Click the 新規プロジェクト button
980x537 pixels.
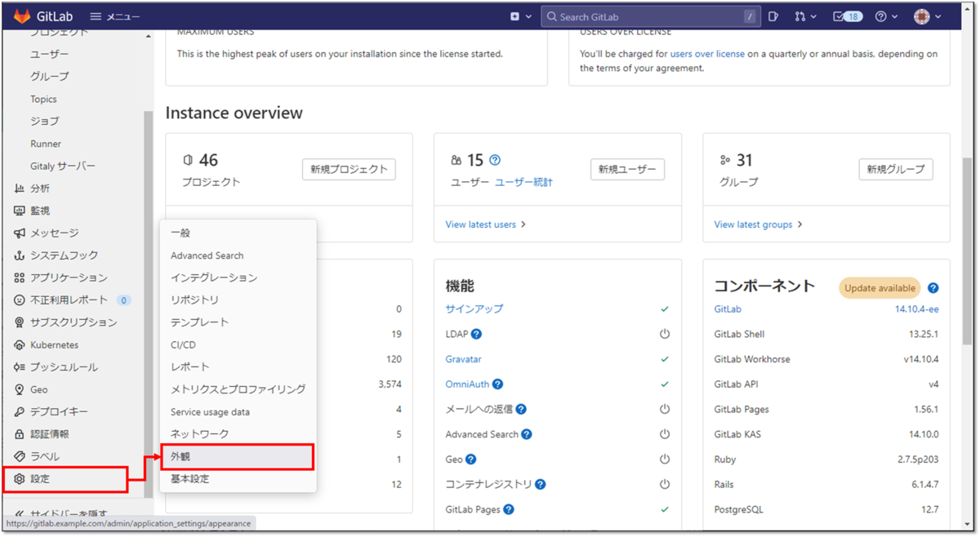point(349,169)
